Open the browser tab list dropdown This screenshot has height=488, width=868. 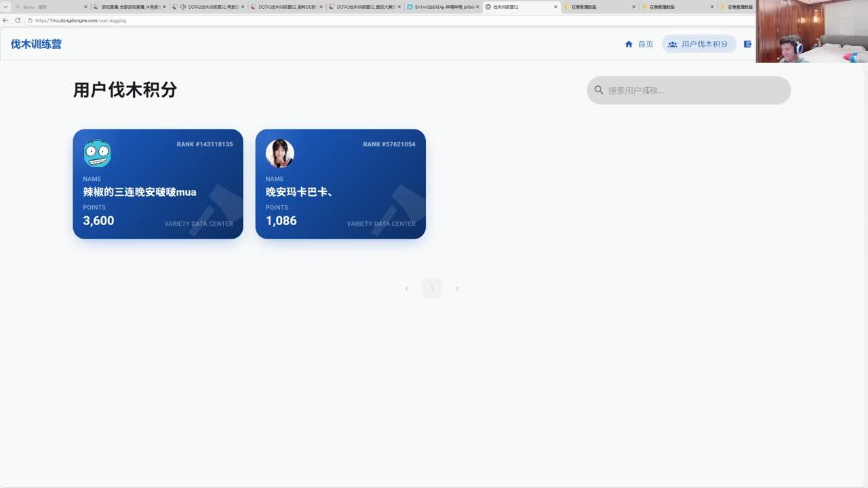[5, 7]
